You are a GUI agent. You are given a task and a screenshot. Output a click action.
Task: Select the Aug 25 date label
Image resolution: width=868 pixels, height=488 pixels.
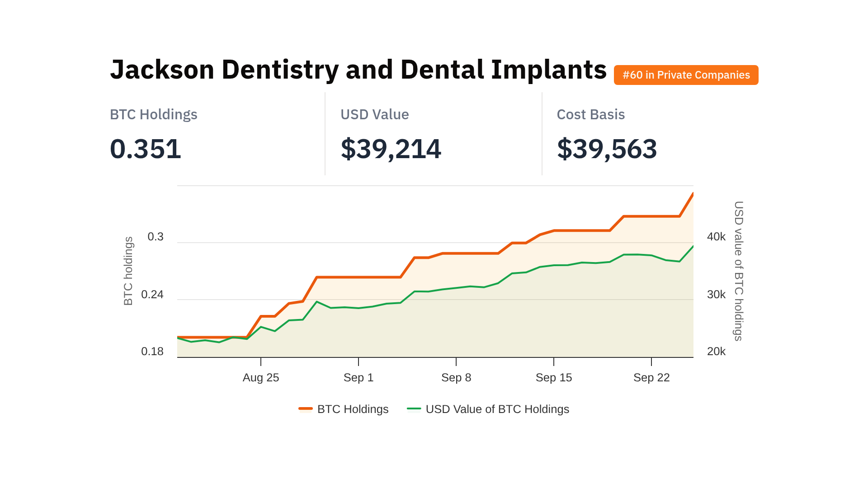point(261,378)
